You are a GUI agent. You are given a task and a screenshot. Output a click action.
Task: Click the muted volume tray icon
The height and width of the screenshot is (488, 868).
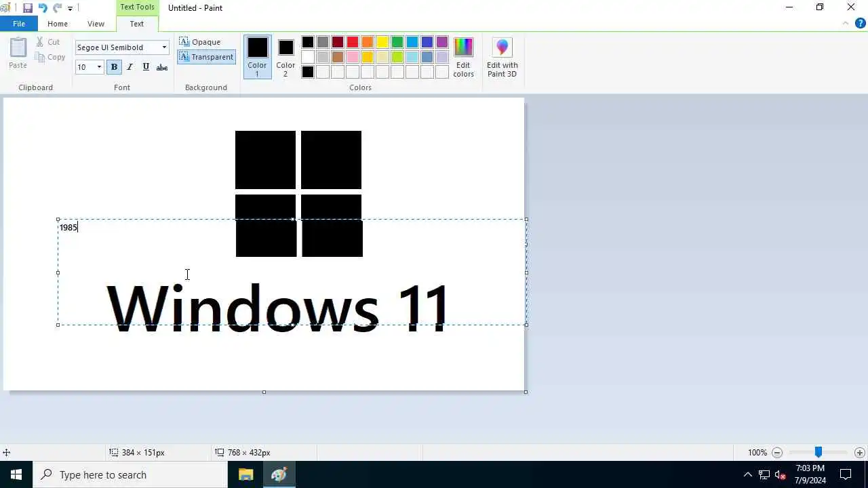pos(781,474)
